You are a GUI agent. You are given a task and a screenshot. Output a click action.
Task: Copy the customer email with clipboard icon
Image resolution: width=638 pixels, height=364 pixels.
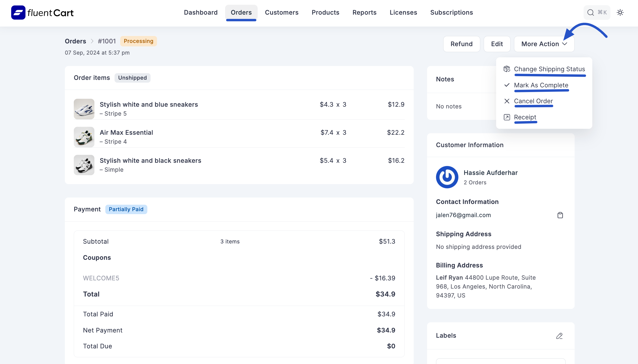[560, 215]
